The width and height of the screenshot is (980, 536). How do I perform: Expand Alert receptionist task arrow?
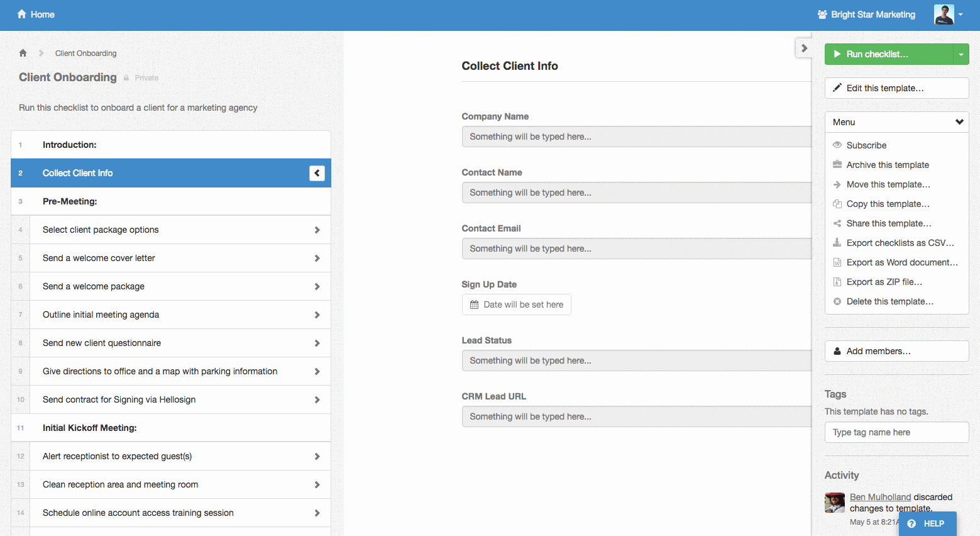click(317, 456)
